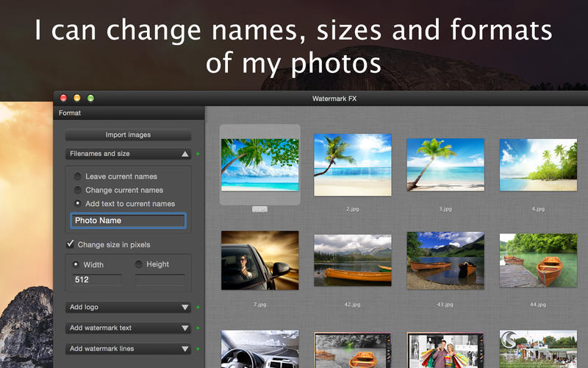Select the Width radio button
The height and width of the screenshot is (368, 588).
[76, 264]
